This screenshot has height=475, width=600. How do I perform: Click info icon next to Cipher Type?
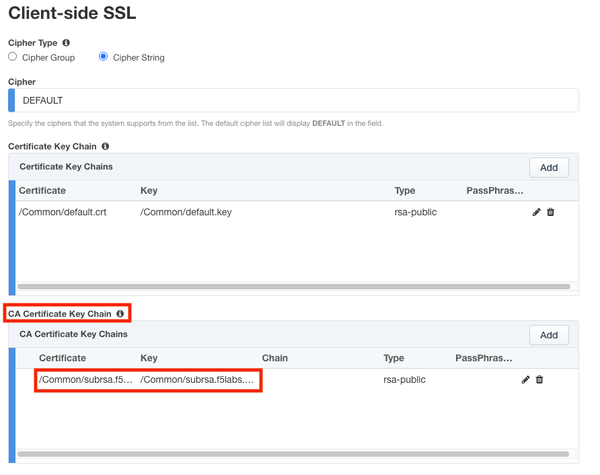(67, 43)
